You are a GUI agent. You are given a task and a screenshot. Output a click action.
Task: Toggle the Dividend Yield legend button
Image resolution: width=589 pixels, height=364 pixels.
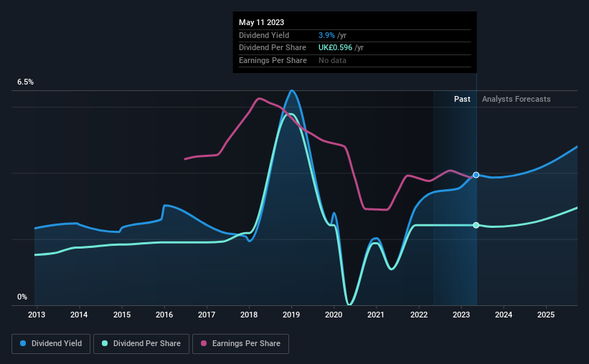click(x=51, y=344)
